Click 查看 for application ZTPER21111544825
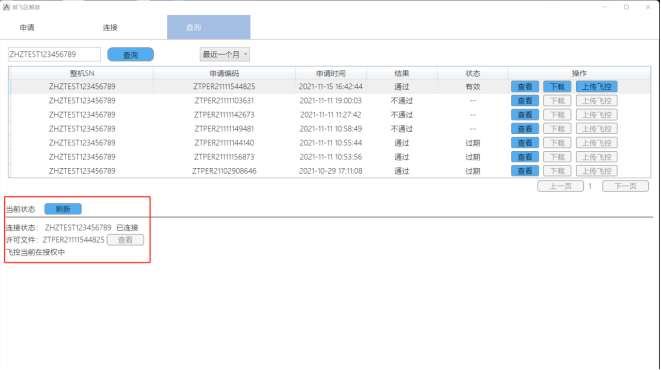The width and height of the screenshot is (661, 370). coord(525,87)
